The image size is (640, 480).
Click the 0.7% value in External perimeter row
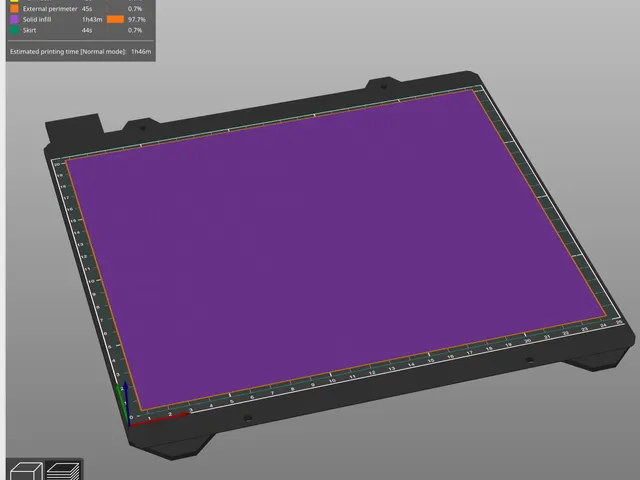(135, 9)
